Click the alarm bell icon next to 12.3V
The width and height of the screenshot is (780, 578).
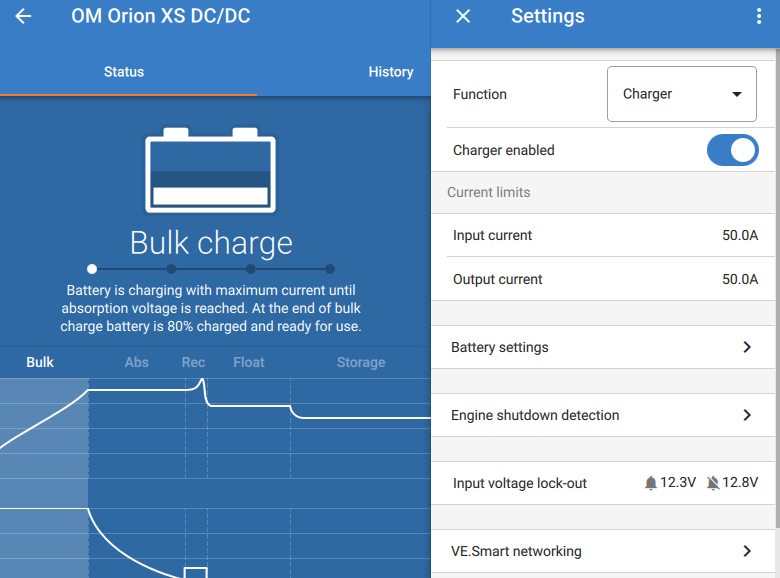651,483
